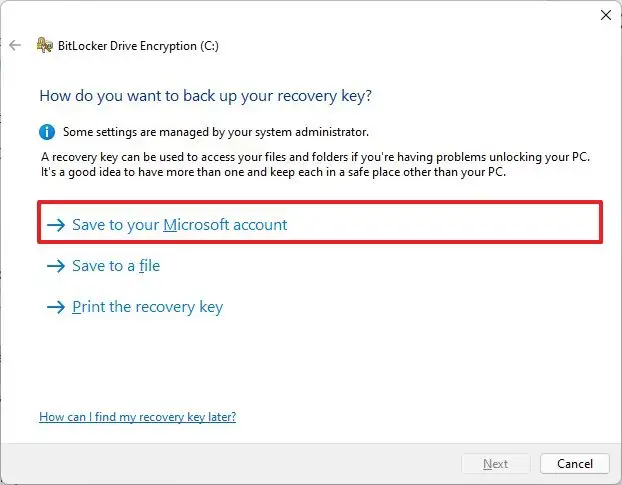Pick the Print the recovery key option
This screenshot has width=622, height=485.
pos(147,307)
